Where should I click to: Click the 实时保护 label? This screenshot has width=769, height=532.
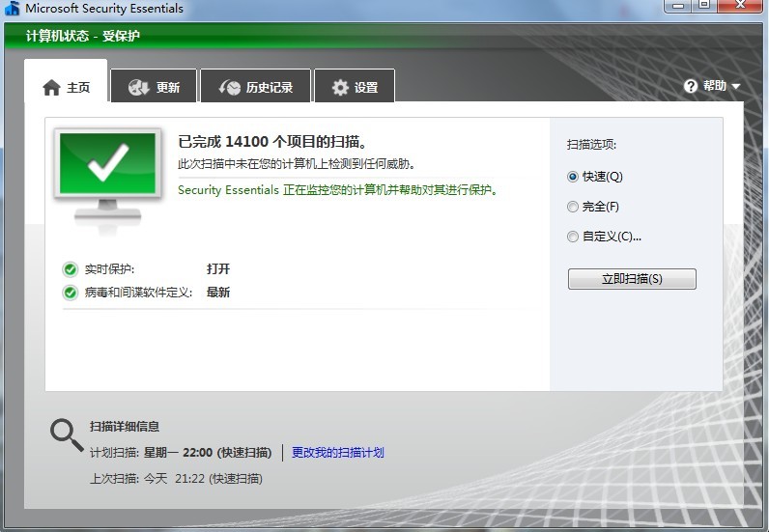[109, 269]
